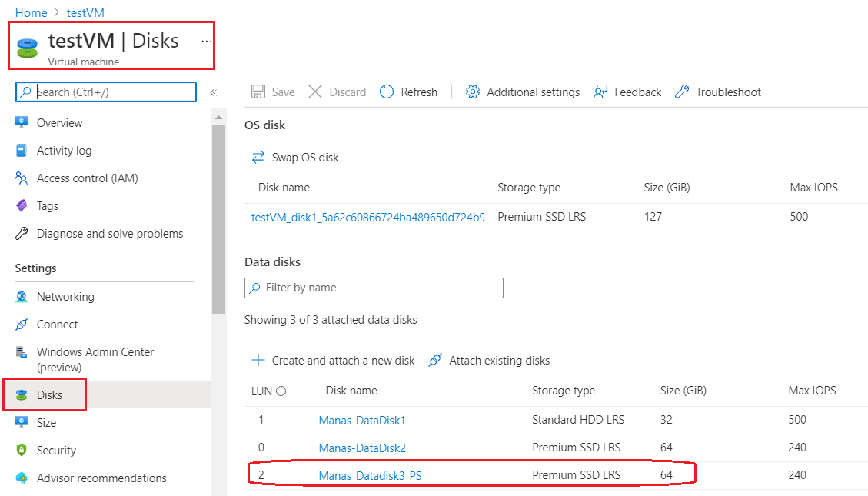Click the Save floppy icon
The image size is (868, 496).
click(258, 92)
